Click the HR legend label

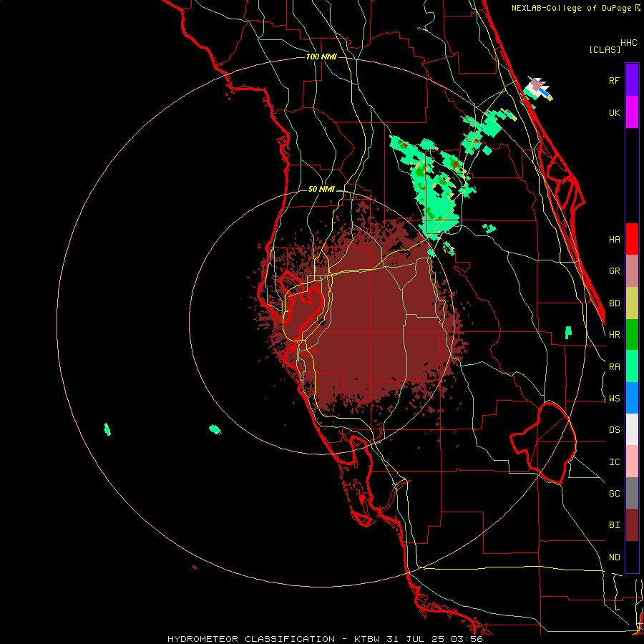pos(614,335)
